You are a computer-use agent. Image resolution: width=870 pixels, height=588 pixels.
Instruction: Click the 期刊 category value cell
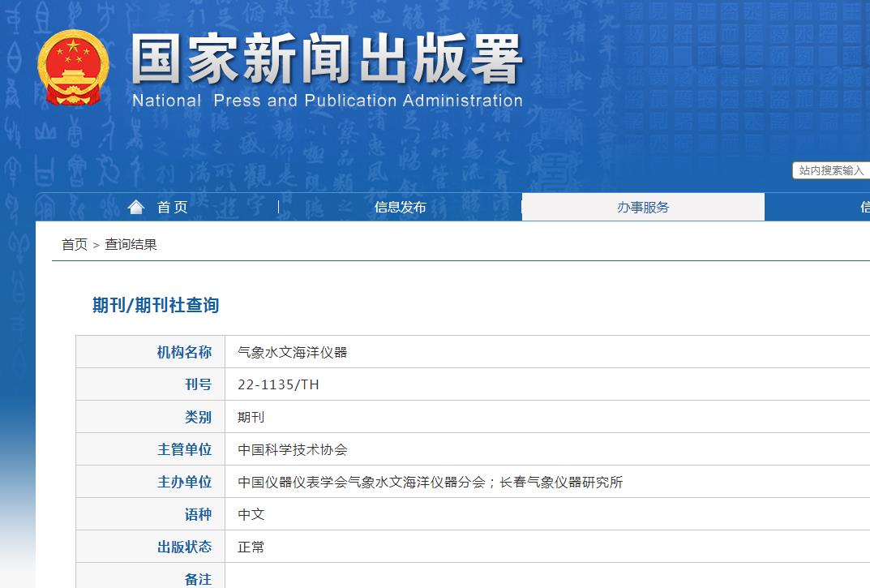[251, 417]
